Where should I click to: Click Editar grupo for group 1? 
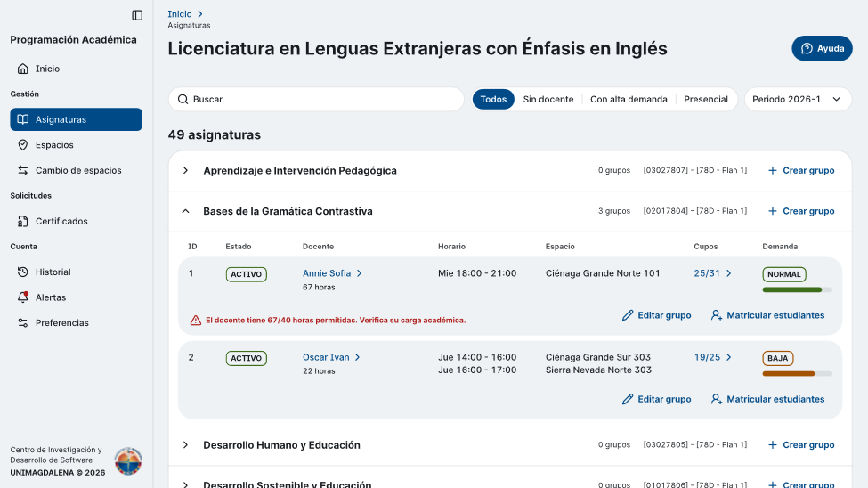pyautogui.click(x=656, y=315)
